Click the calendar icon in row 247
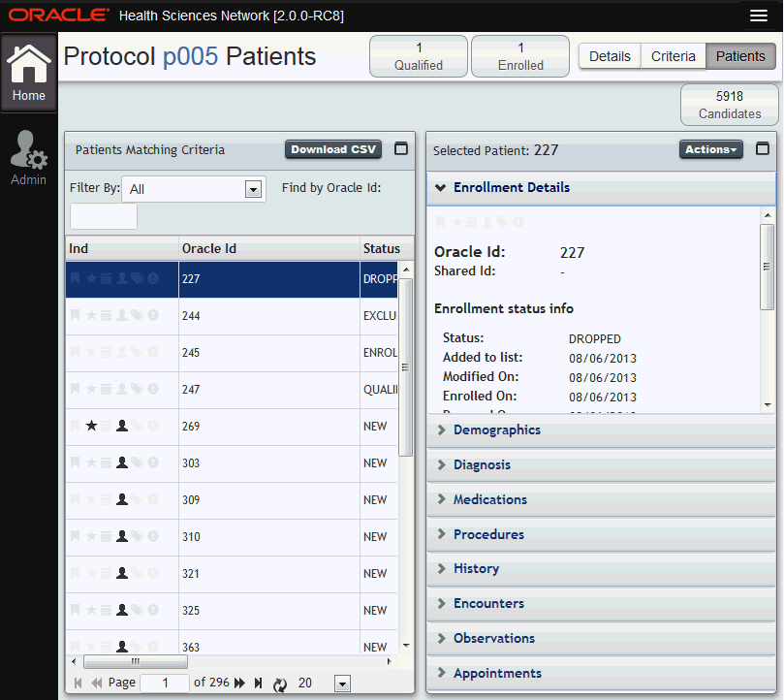Screen dimensions: 784x700 click(106, 389)
